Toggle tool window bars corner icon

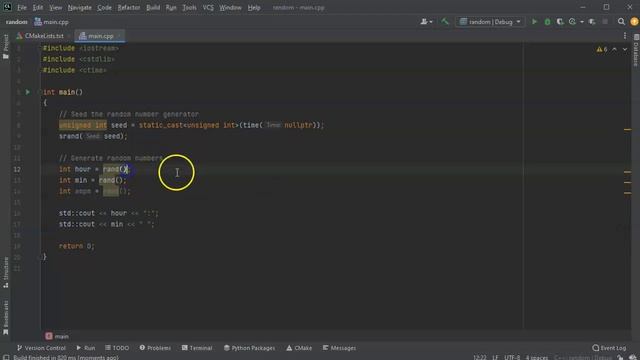[6, 357]
